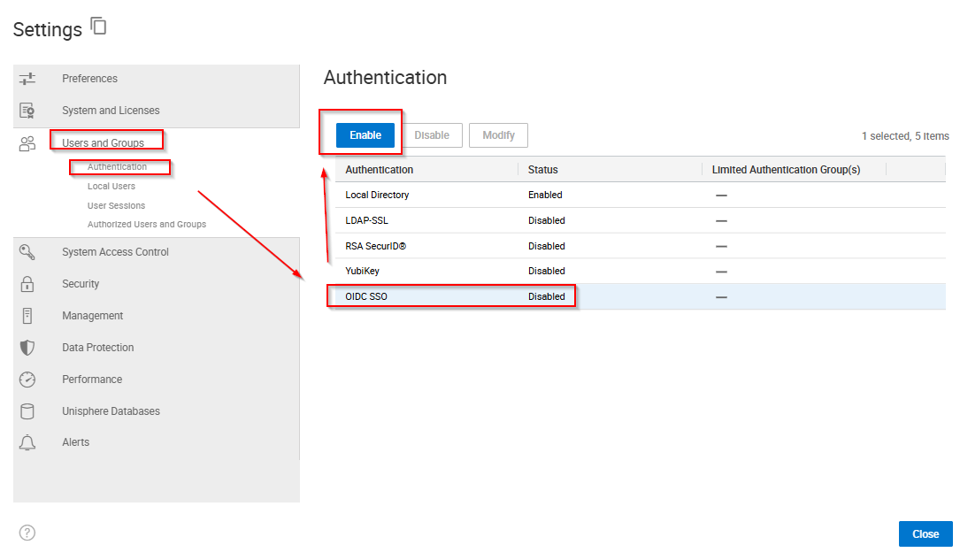
Task: Click the Preferences sliders icon
Action: coord(27,79)
